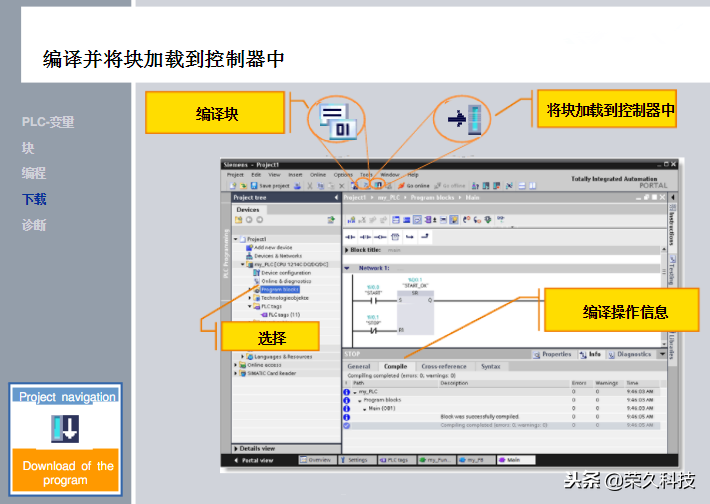Switch to Portal view
710x504 pixels.
click(254, 461)
